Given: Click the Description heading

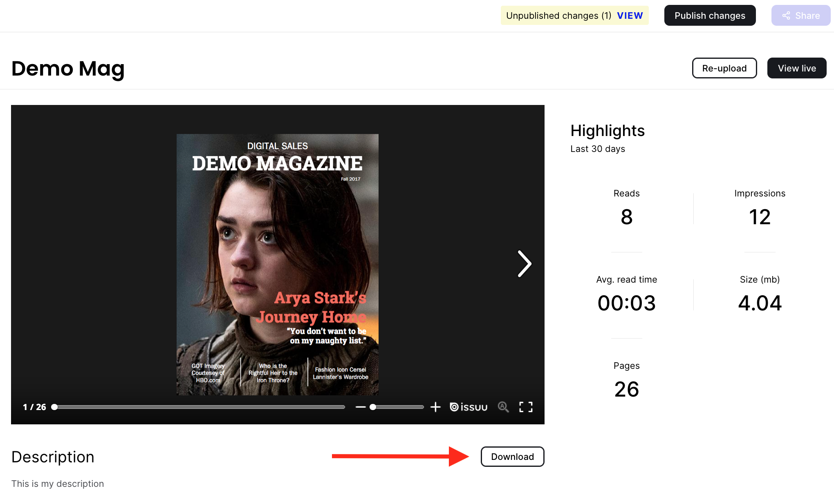Looking at the screenshot, I should 53,457.
